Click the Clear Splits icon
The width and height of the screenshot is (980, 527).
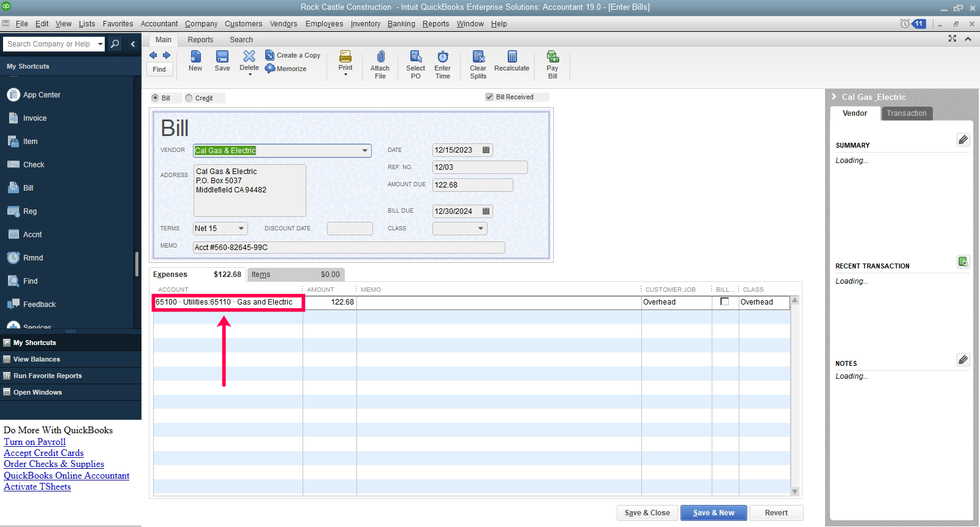pyautogui.click(x=478, y=56)
